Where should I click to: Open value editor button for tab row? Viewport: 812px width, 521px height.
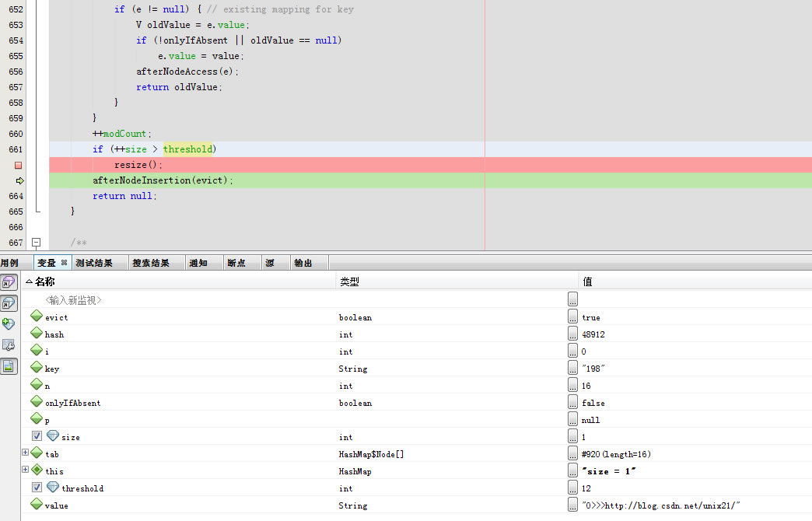click(x=572, y=453)
